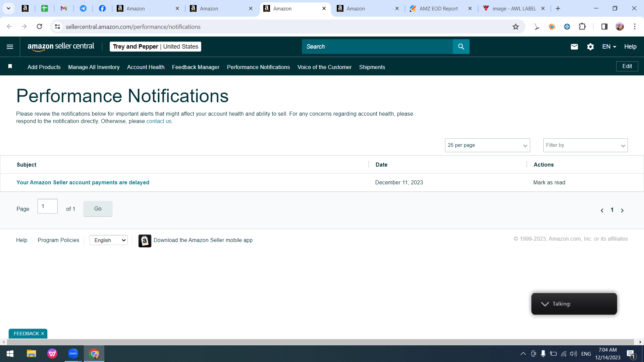Open the pinned green plus tab
The width and height of the screenshot is (644, 362).
pos(45,8)
